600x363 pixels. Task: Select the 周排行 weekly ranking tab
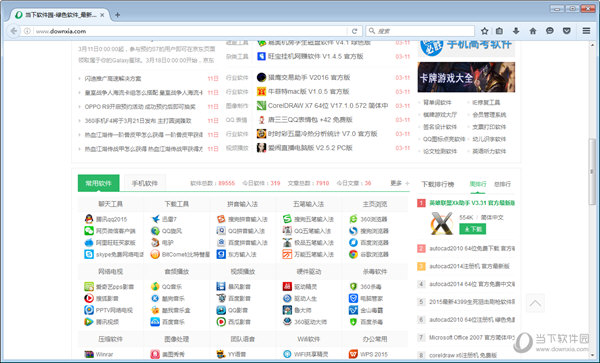(x=478, y=184)
